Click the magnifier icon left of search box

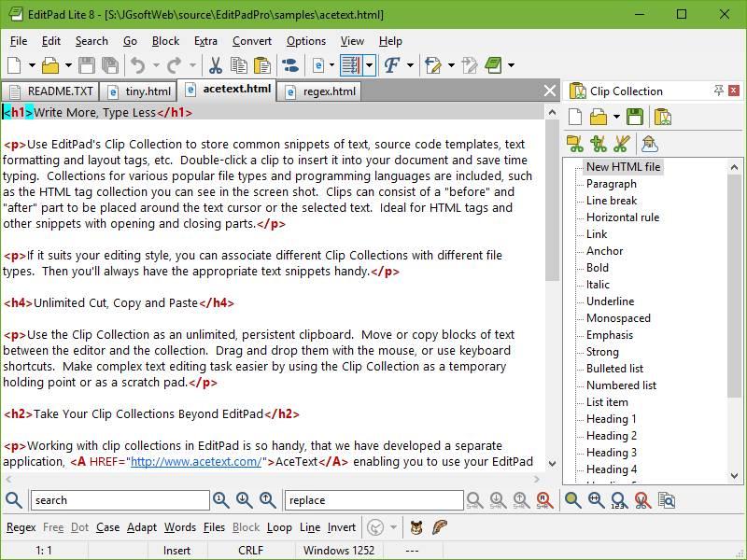pos(14,500)
